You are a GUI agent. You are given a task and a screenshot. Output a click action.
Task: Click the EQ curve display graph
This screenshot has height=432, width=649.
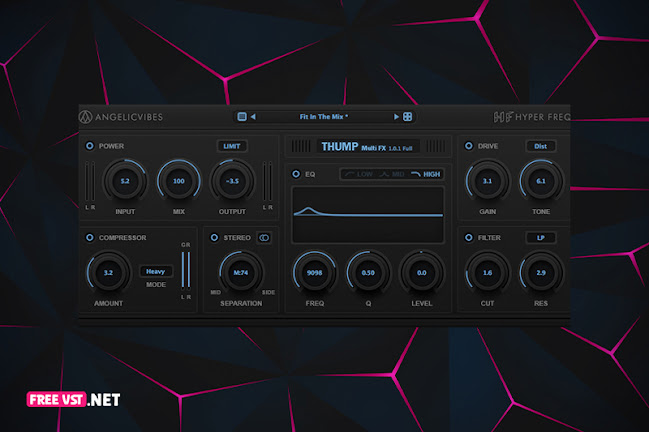368,214
